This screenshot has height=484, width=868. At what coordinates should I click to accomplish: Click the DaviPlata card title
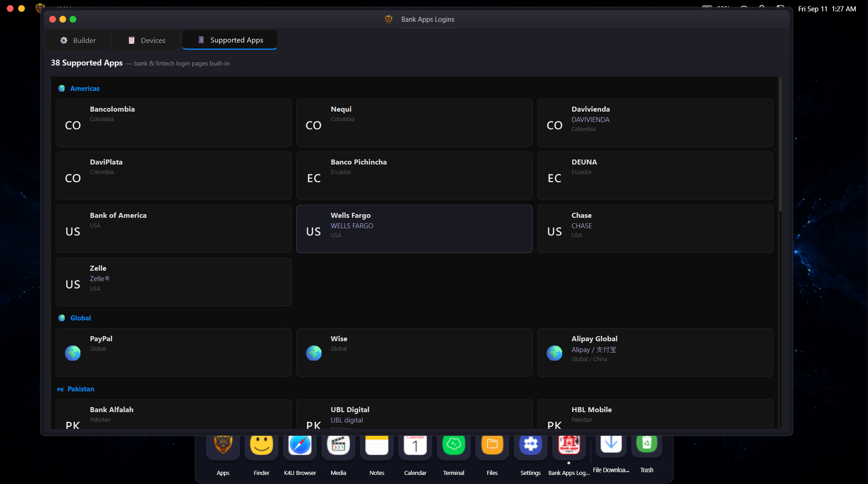106,162
